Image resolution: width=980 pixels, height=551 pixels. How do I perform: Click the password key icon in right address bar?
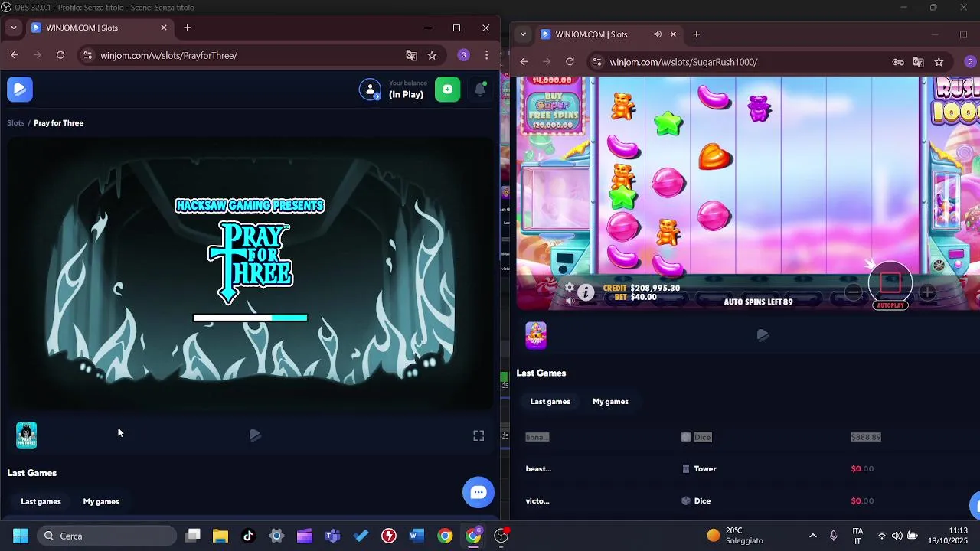tap(899, 62)
